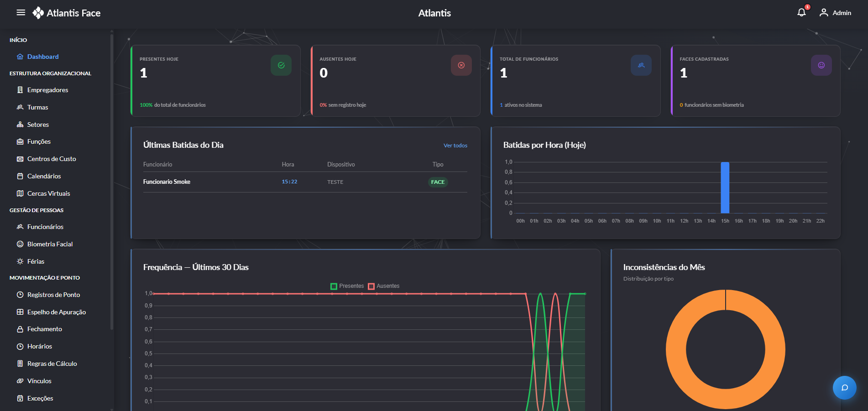This screenshot has width=868, height=411.
Task: Click the Setores hierarchy icon
Action: [20, 125]
